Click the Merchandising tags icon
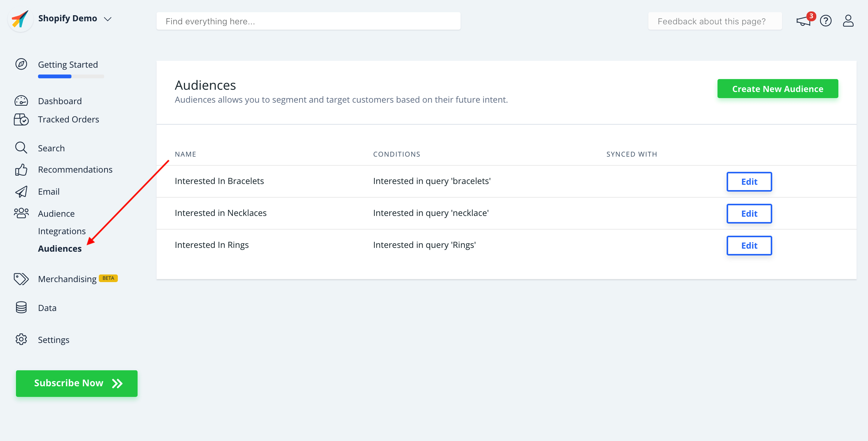868x441 pixels. pyautogui.click(x=21, y=279)
